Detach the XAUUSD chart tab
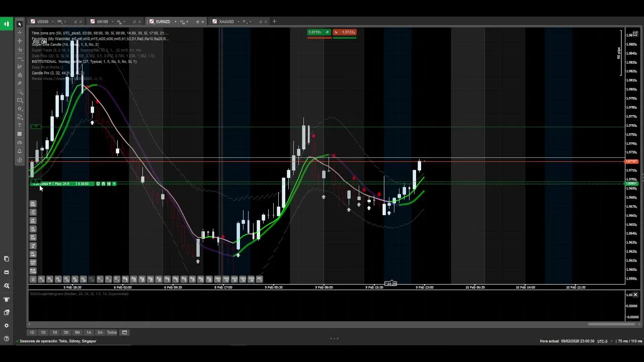This screenshot has height=362, width=644. [x=261, y=22]
